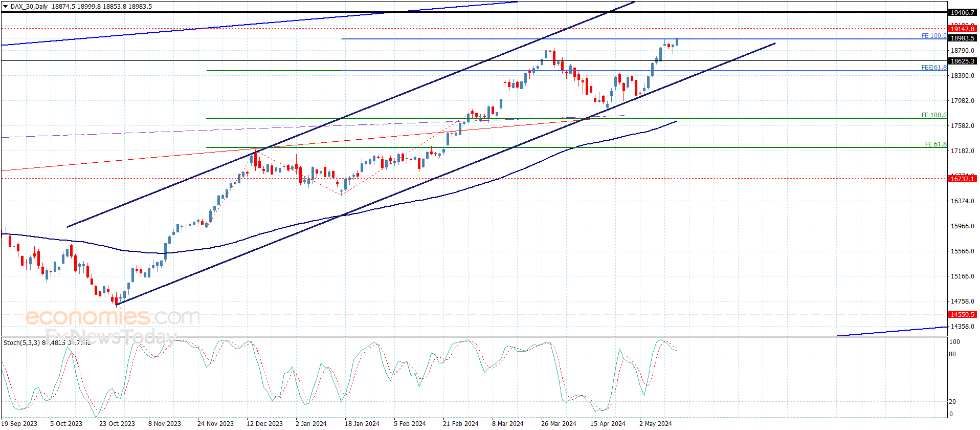Click the stochastic 100 level label
The width and height of the screenshot is (980, 430).
click(954, 342)
